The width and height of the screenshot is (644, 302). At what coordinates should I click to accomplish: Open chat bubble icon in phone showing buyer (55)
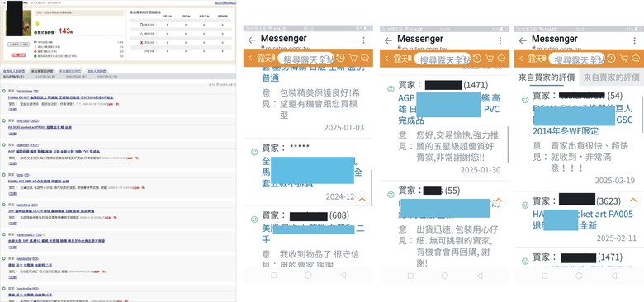[x=501, y=59]
